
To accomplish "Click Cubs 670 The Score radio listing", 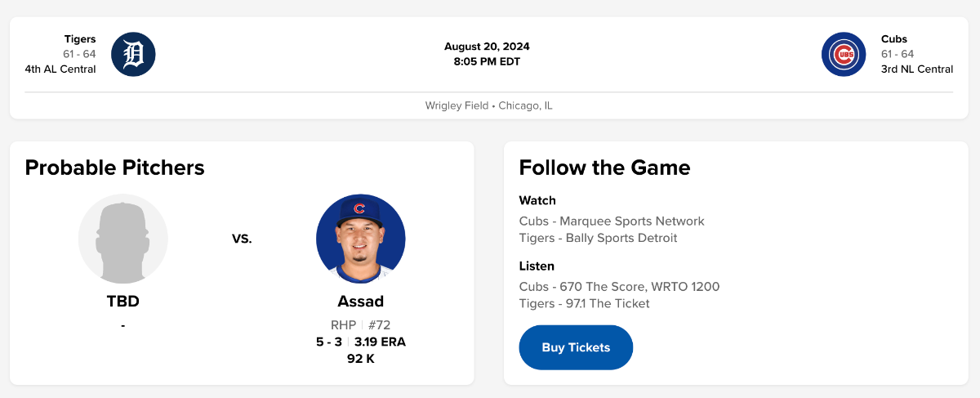I will 619,287.
